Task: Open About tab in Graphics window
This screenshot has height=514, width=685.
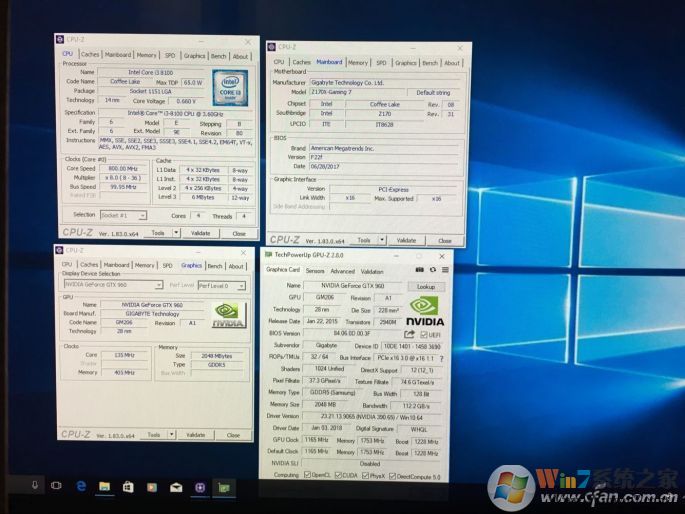Action: [x=236, y=266]
